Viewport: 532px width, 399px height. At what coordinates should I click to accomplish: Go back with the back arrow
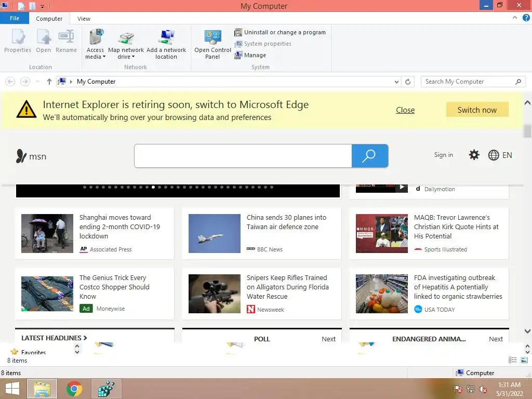click(10, 82)
